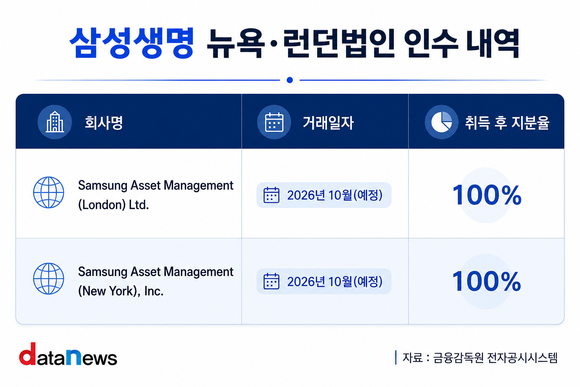The height and width of the screenshot is (387, 580).
Task: Click the globe icon in the New York row
Action: tap(48, 279)
